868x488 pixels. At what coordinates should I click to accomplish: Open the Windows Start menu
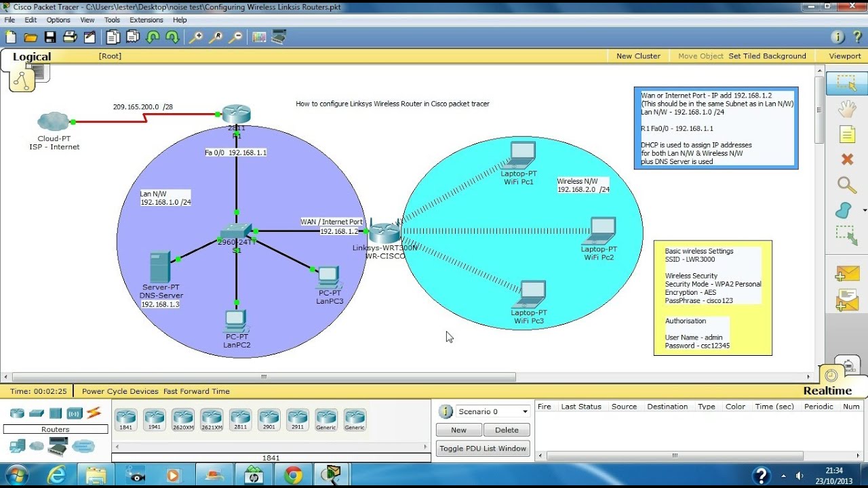15,475
